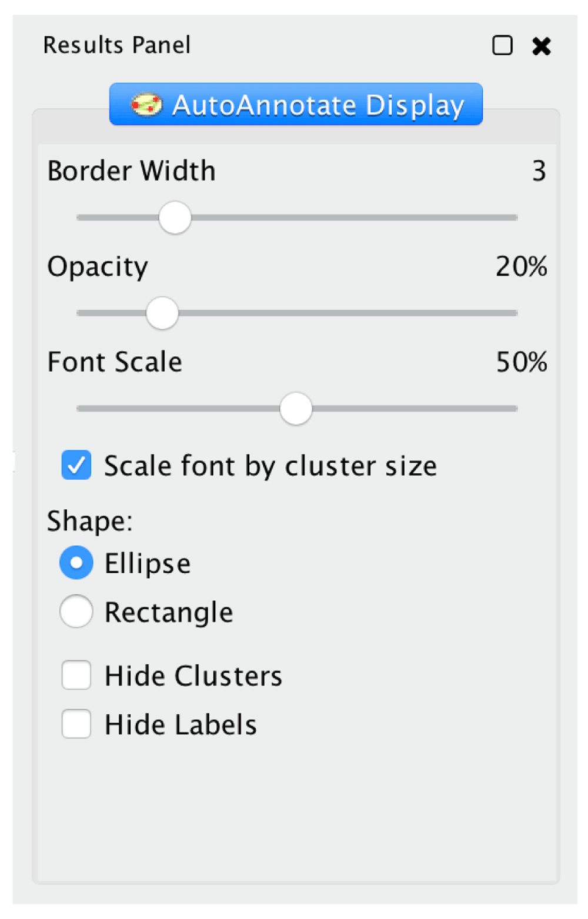Click the Shape: section label
This screenshot has width=588, height=919.
click(x=90, y=521)
